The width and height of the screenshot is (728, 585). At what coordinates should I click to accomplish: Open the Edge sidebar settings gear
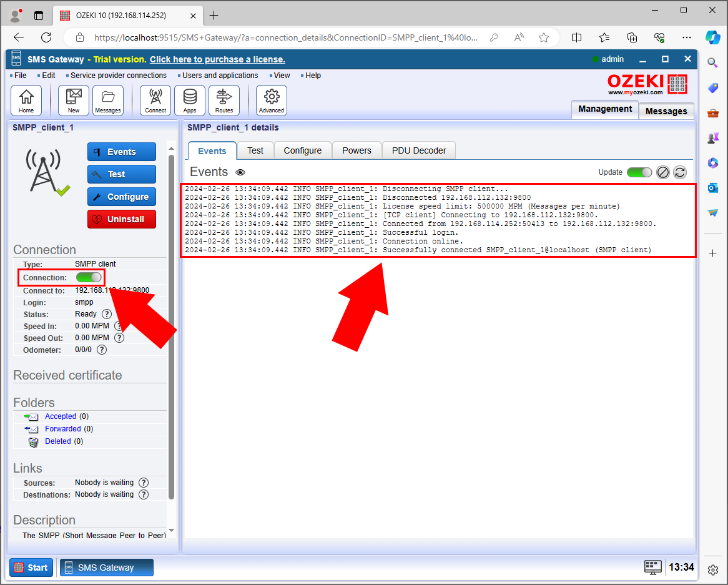coord(712,569)
